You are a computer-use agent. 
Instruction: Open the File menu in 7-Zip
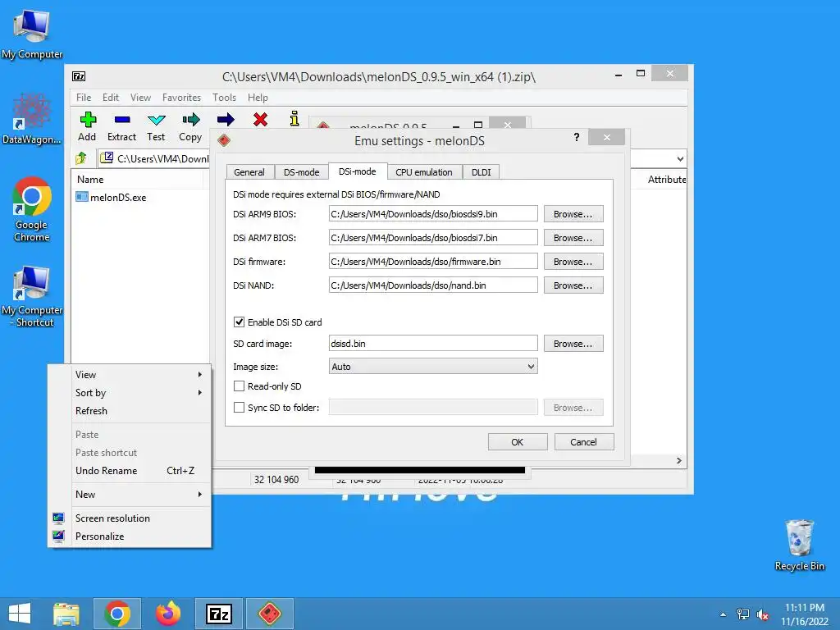coord(84,98)
